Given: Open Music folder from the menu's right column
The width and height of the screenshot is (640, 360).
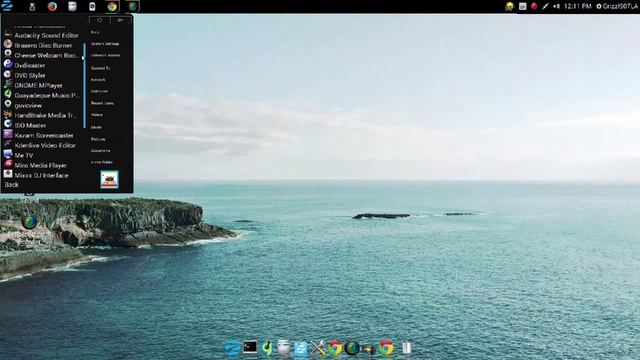Looking at the screenshot, I should 96,127.
